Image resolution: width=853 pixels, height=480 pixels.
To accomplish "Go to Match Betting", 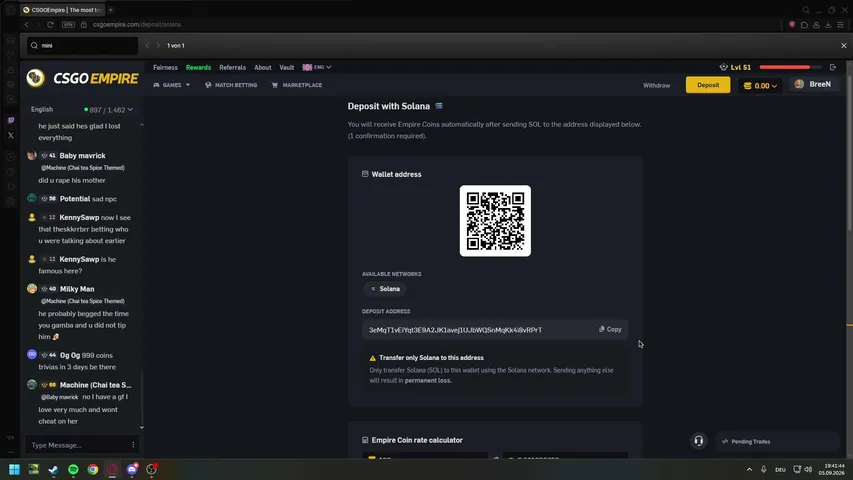I will click(231, 85).
